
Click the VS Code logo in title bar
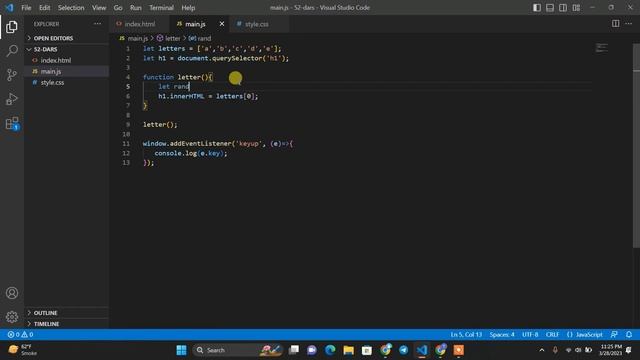pos(9,7)
